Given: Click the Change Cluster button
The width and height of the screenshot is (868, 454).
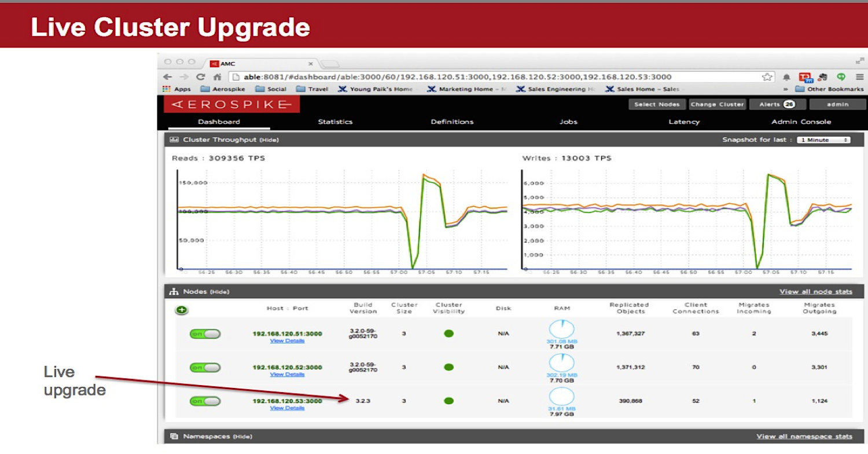Looking at the screenshot, I should tap(717, 104).
